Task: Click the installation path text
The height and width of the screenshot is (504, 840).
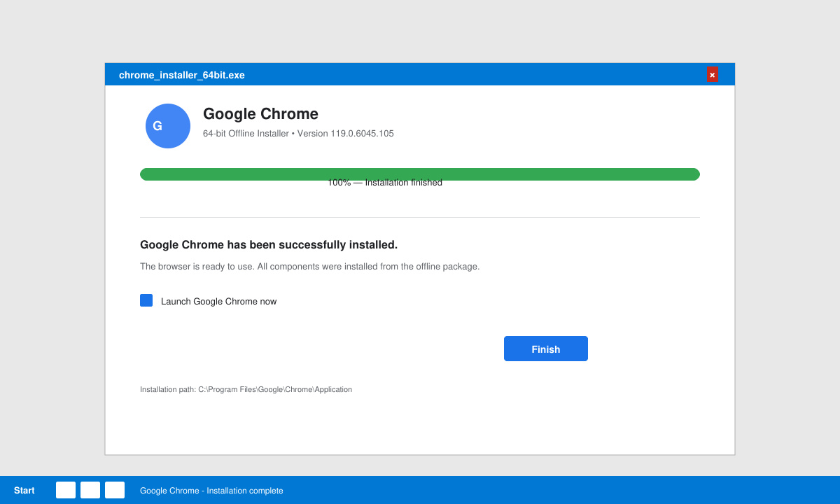Action: (x=246, y=389)
